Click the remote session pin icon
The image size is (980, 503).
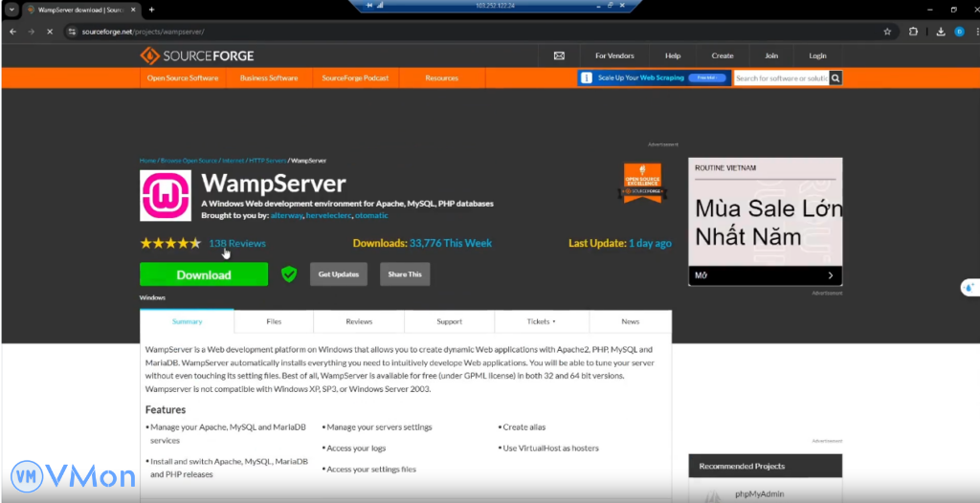pos(368,5)
